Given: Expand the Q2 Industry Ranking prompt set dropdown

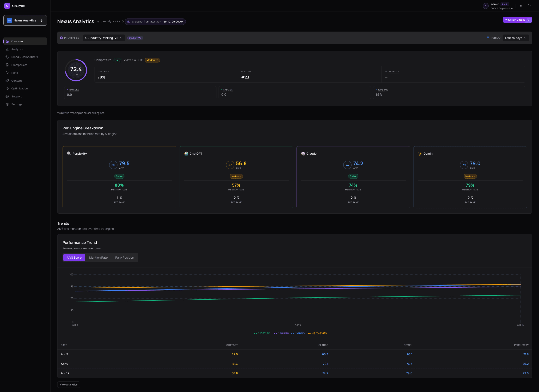Looking at the screenshot, I should 104,38.
